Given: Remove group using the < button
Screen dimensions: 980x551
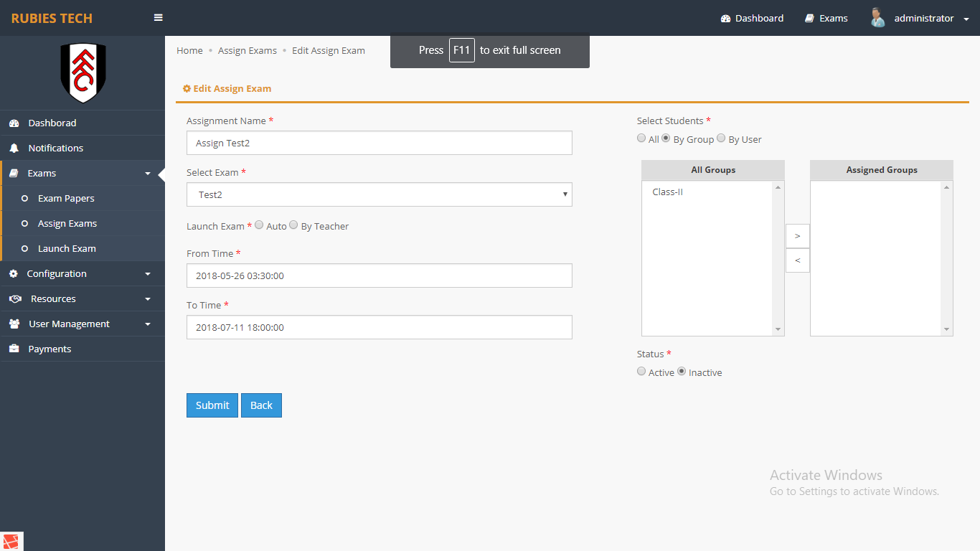Looking at the screenshot, I should (798, 260).
